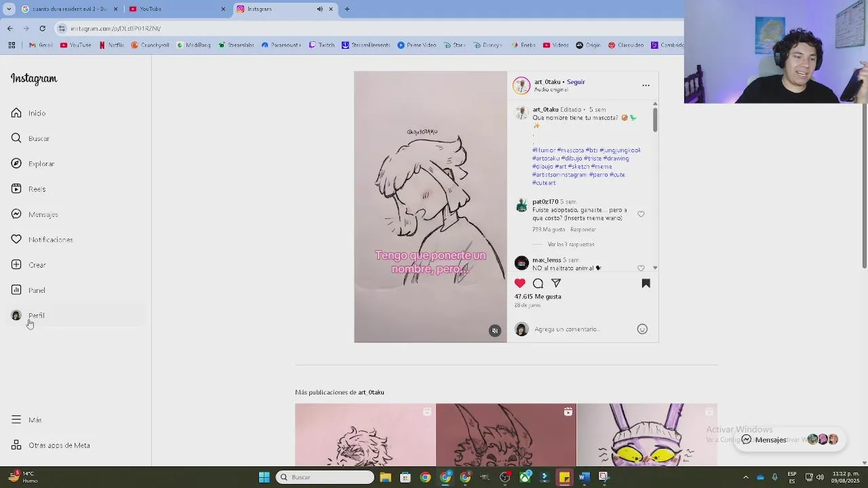The width and height of the screenshot is (868, 488).
Task: Open Netflix bookmark
Action: click(112, 45)
